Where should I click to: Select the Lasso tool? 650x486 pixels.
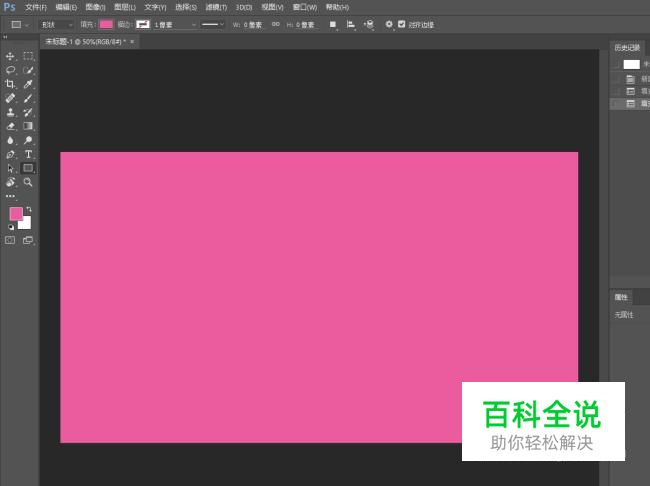[x=11, y=71]
